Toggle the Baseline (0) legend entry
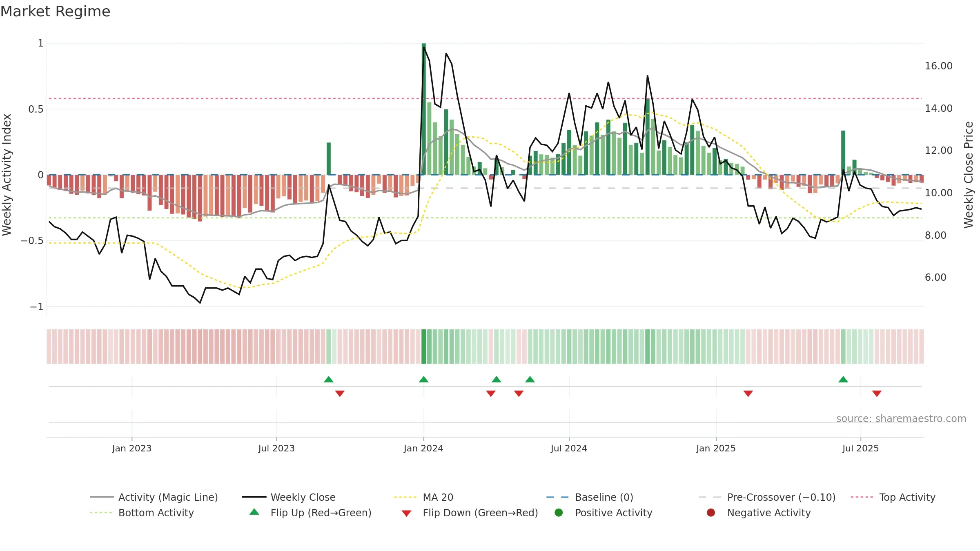Screen dimensions: 980x551 [x=590, y=497]
